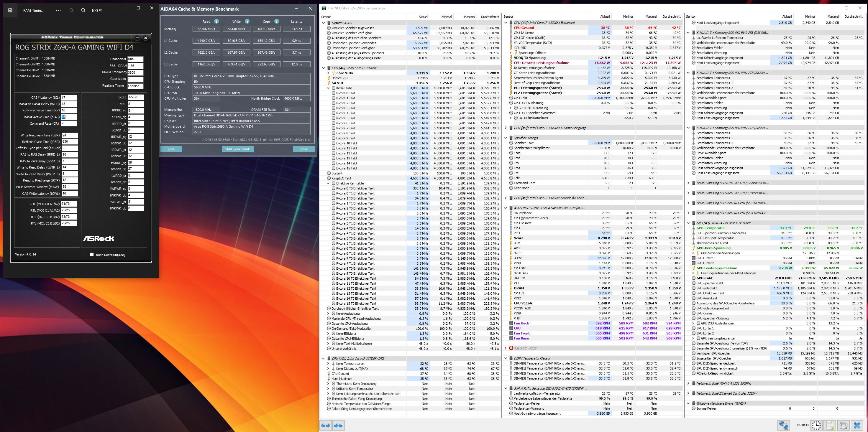The image size is (868, 432).
Task: Enable the Auto Refresh(sec) checkbox
Action: tap(92, 255)
